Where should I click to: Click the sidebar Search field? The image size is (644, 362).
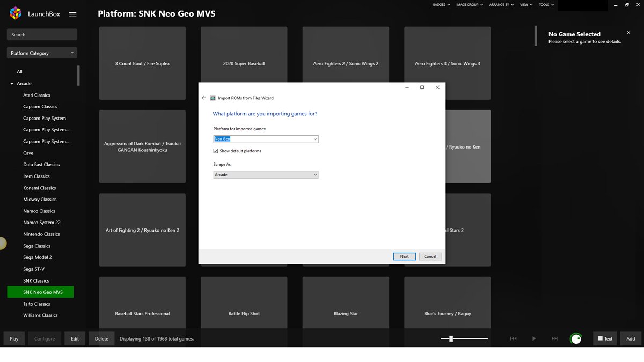(x=42, y=35)
